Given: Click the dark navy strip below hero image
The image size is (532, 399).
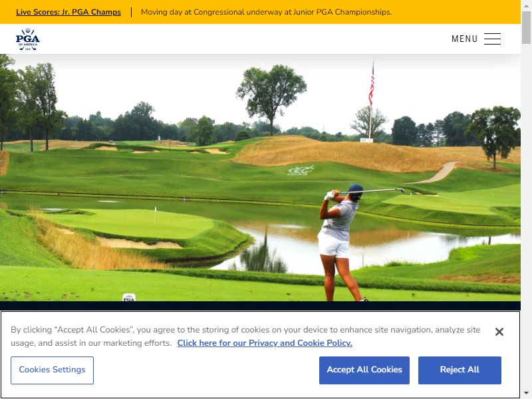Looking at the screenshot, I should (260, 306).
